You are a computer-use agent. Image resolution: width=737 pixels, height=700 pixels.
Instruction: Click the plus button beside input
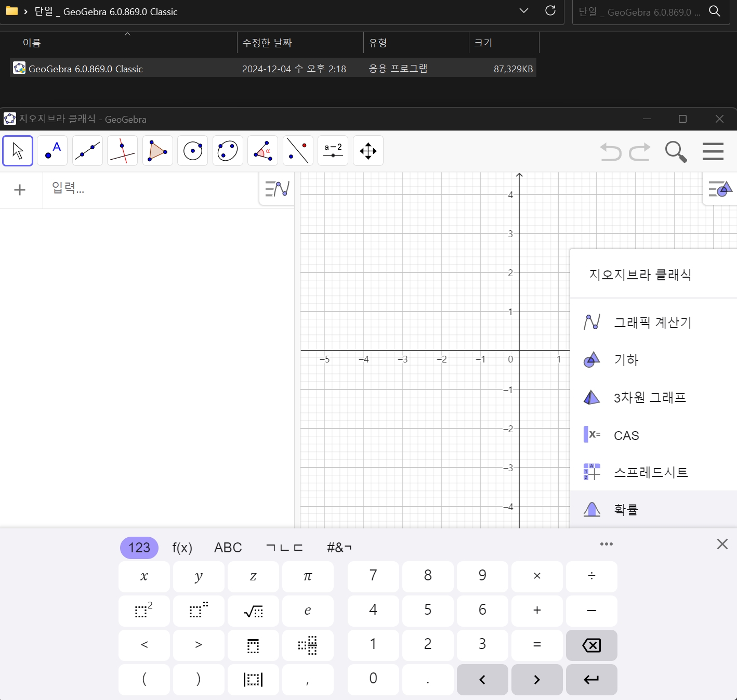(20, 190)
